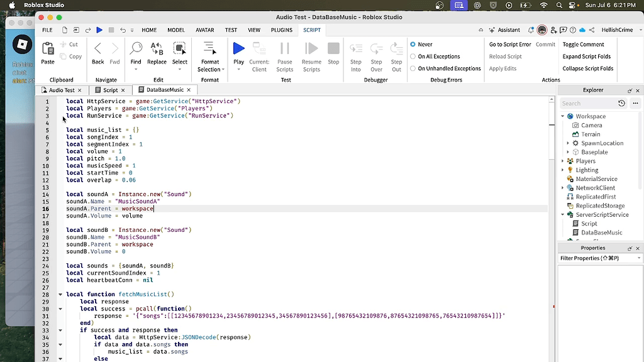Viewport: 644px width, 362px height.
Task: Open the PLUGINS ribbon tab
Action: click(281, 30)
